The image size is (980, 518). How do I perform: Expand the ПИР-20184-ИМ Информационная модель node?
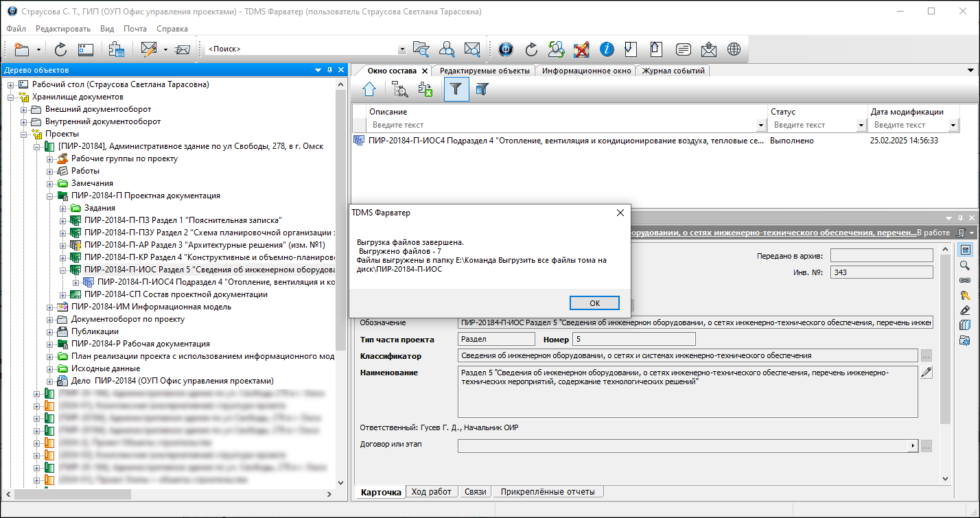(50, 307)
